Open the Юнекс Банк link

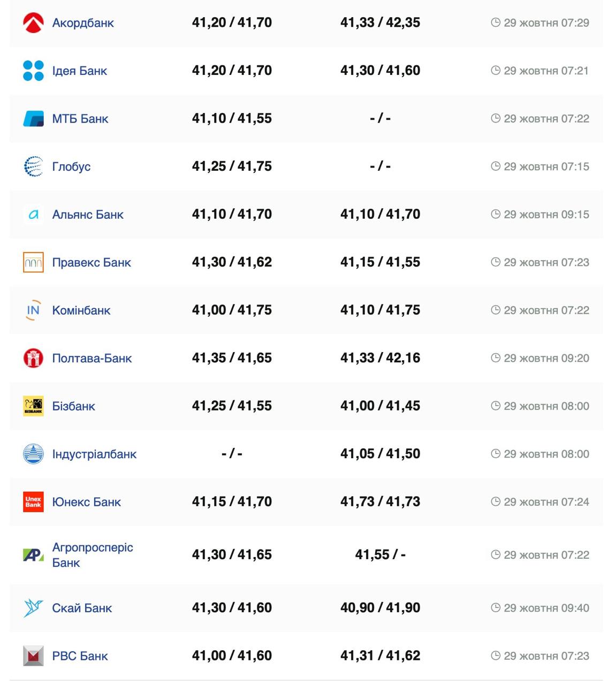point(86,502)
